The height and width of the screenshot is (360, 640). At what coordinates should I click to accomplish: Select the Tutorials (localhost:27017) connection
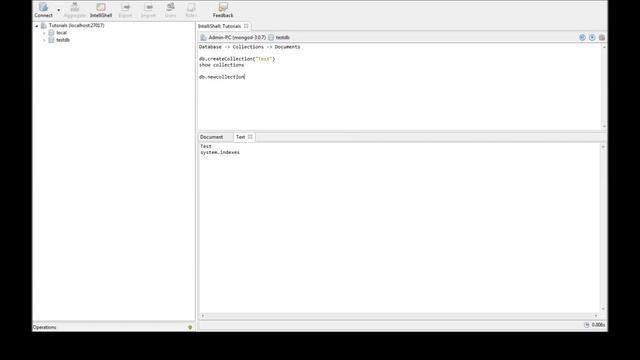[76, 25]
